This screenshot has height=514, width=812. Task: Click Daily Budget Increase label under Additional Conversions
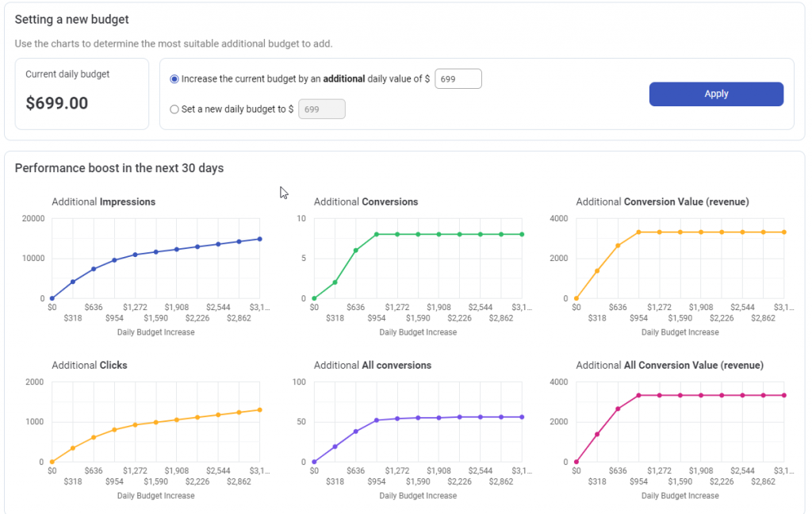pyautogui.click(x=418, y=332)
